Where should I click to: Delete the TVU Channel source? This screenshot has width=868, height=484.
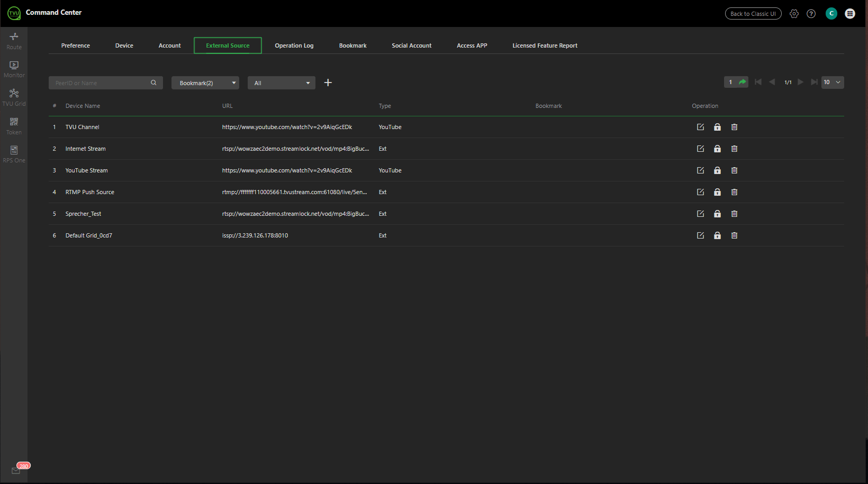[734, 127]
